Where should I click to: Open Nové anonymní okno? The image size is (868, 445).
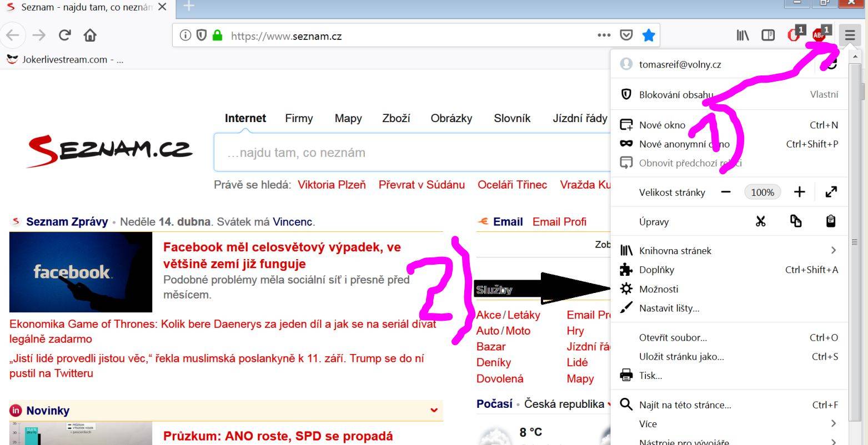[729, 144]
